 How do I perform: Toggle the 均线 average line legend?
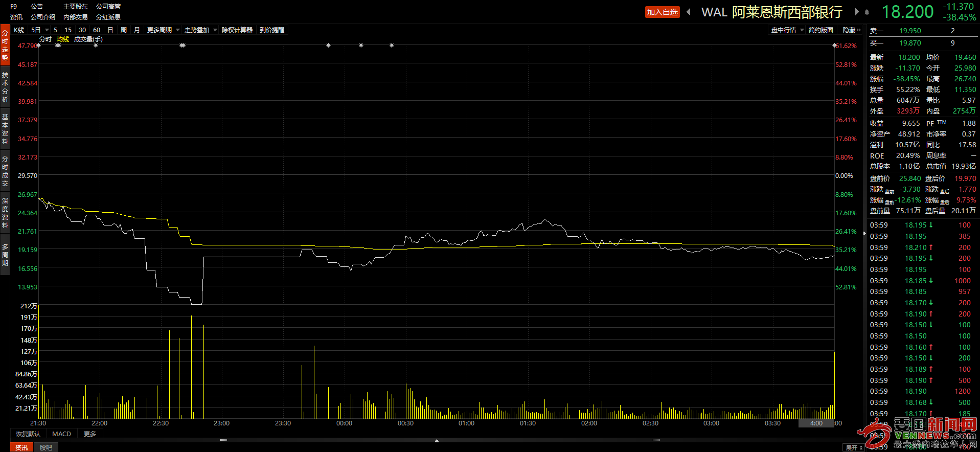coord(63,39)
